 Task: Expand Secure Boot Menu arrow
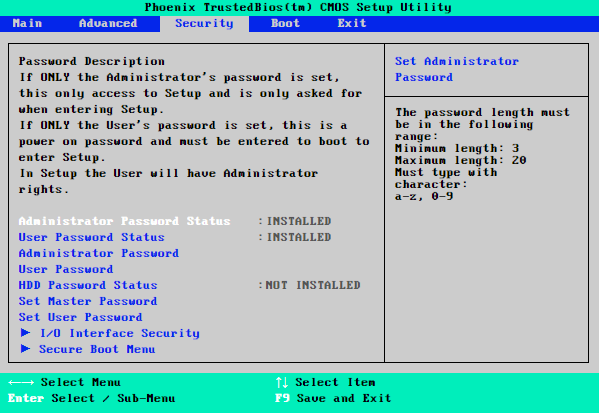coord(26,349)
